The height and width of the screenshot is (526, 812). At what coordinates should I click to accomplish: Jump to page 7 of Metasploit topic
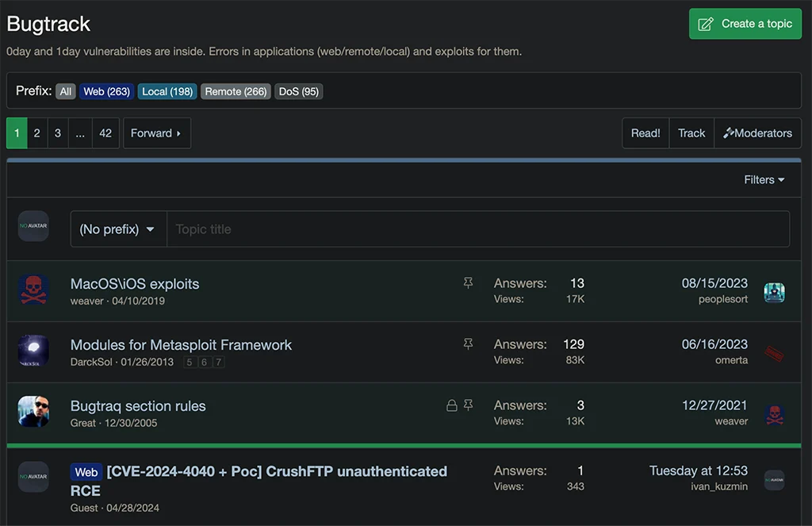[219, 363]
